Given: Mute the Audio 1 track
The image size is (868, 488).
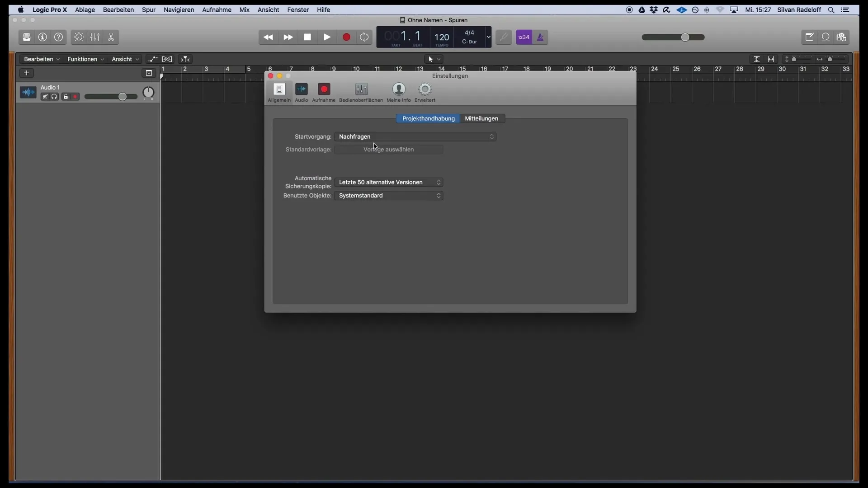Looking at the screenshot, I should click(45, 97).
